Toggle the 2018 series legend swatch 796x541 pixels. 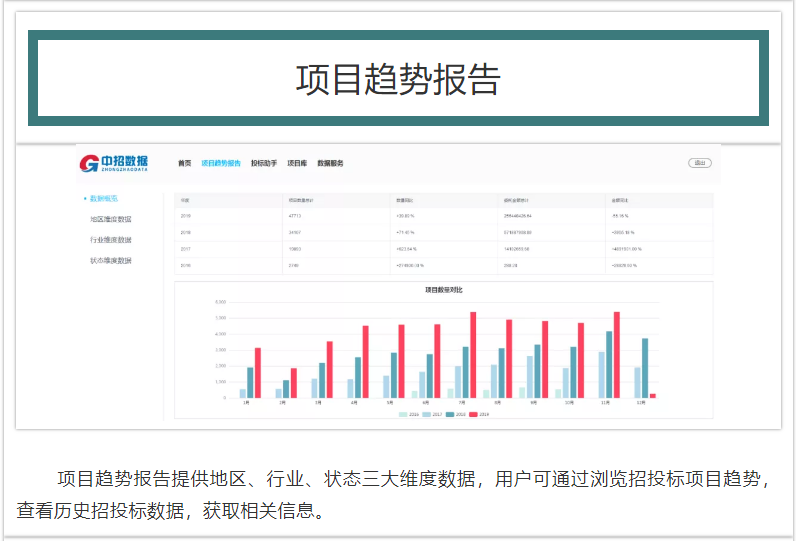click(x=451, y=413)
